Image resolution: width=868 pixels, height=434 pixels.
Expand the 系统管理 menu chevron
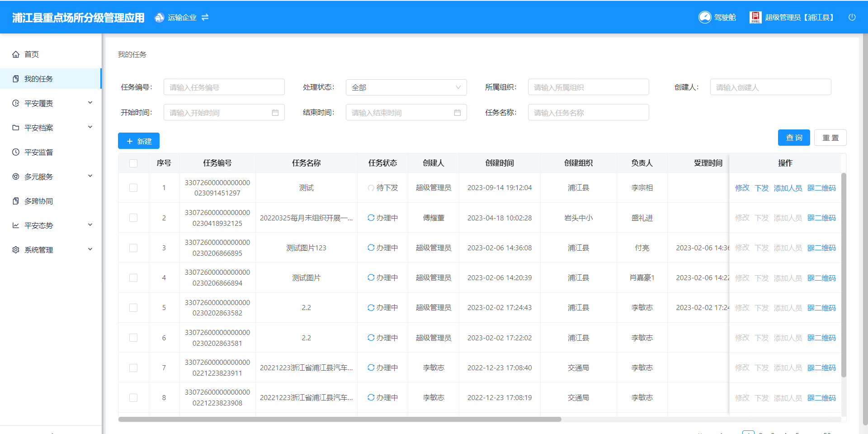coord(90,249)
